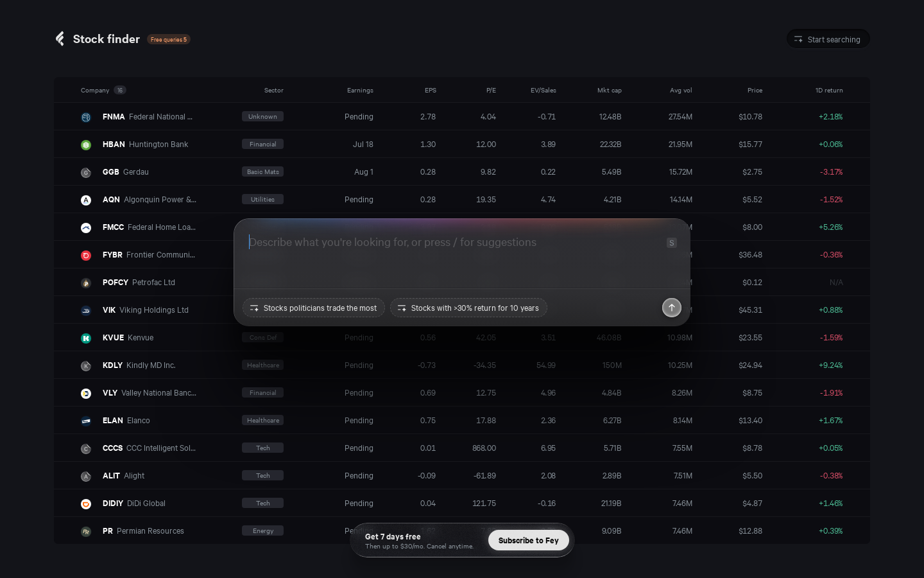Click the 'Gerdau' company name

136,172
